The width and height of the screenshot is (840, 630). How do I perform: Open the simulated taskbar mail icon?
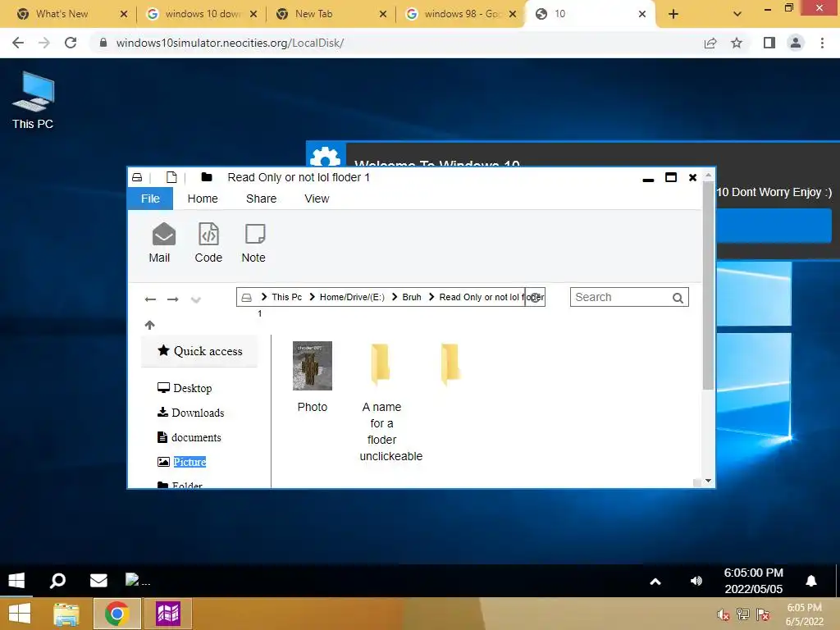[x=98, y=580]
